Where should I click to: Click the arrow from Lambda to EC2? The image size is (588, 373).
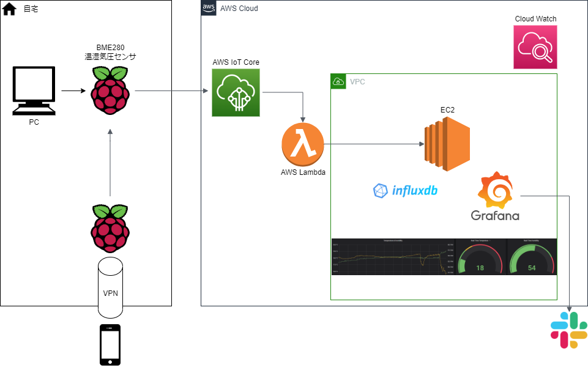(x=374, y=144)
